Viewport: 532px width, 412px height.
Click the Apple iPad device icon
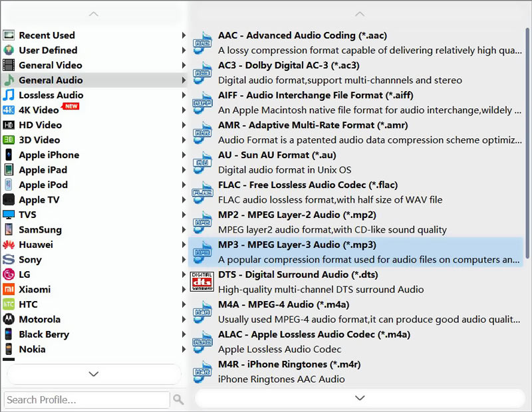click(x=9, y=170)
